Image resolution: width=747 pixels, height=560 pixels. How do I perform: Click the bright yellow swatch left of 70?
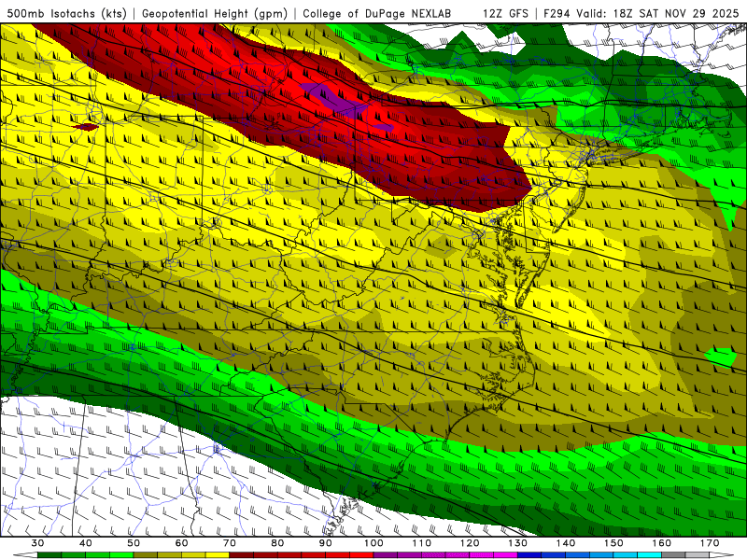(218, 555)
